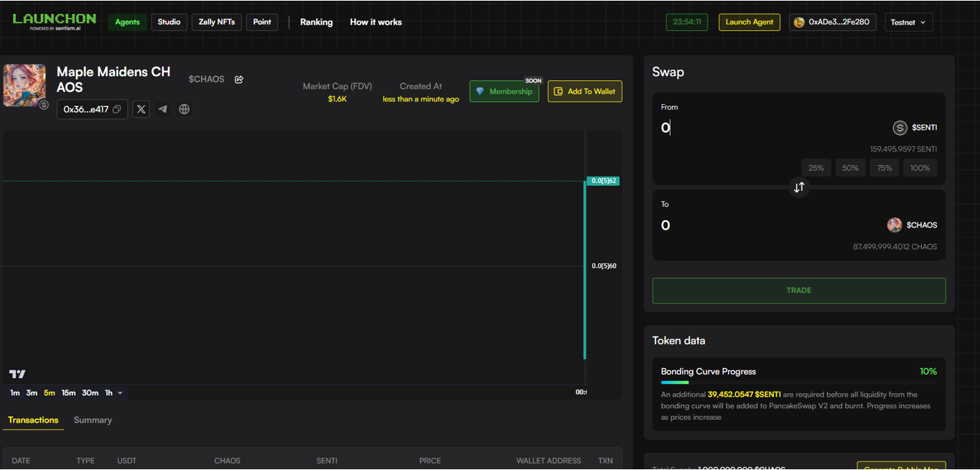The image size is (980, 470).
Task: Open the Agents tab
Action: (127, 22)
